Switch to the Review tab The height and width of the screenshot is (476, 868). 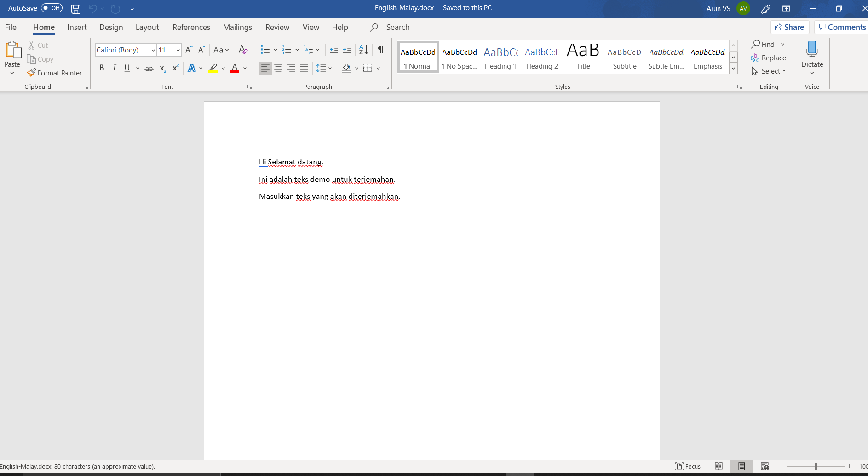[x=277, y=27]
